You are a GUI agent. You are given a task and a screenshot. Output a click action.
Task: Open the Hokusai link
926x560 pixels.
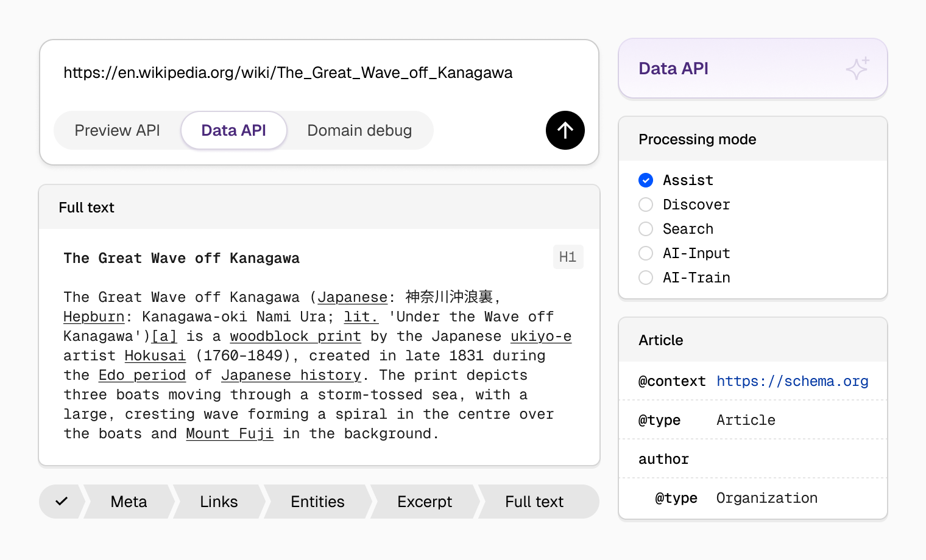pyautogui.click(x=155, y=355)
